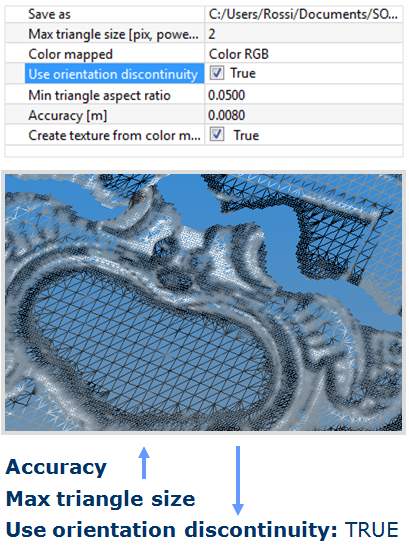Click the downward arrow beside Max triangle size

click(x=238, y=481)
